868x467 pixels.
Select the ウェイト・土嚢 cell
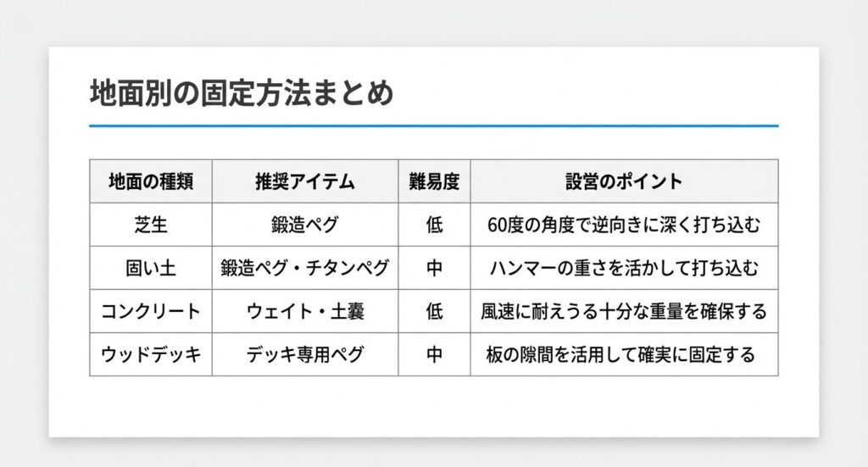click(x=305, y=311)
